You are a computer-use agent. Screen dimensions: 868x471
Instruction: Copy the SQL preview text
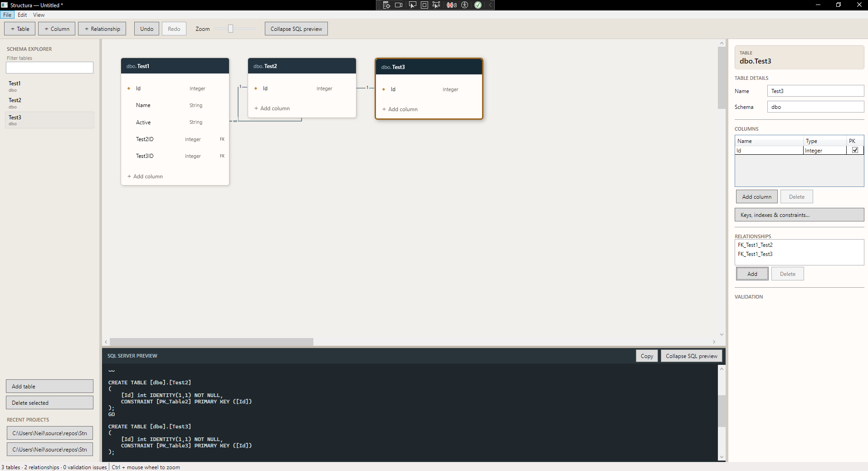tap(647, 356)
